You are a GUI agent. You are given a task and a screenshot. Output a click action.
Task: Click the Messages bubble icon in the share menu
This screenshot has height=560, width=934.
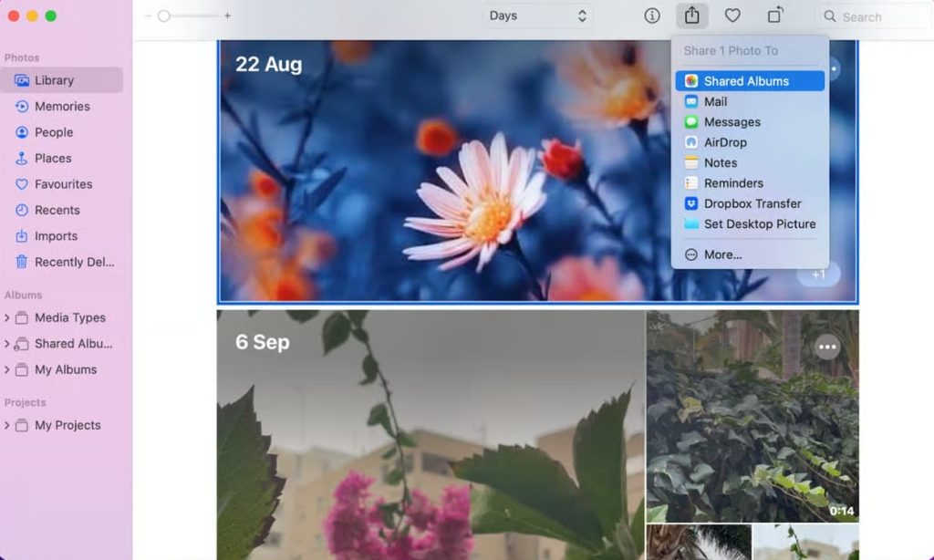coord(691,122)
